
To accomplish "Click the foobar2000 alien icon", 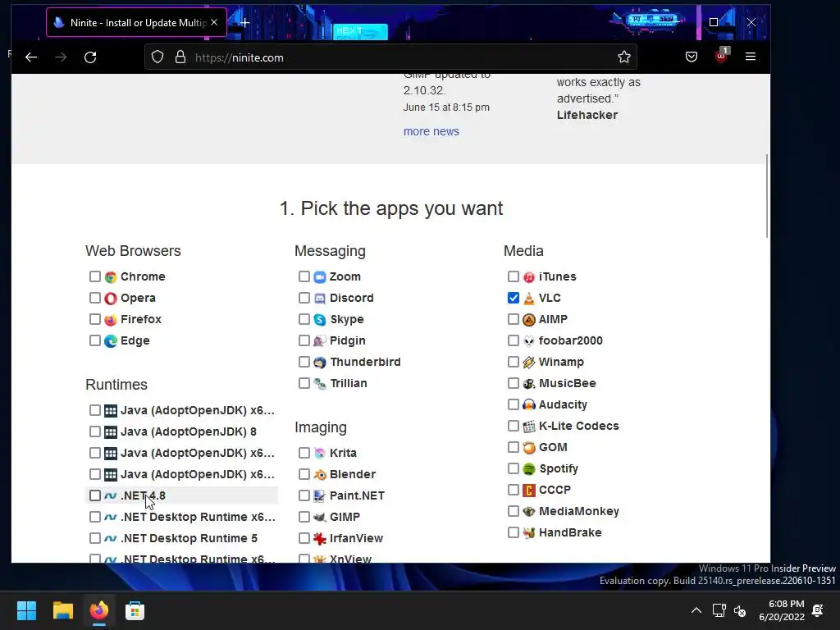I will pyautogui.click(x=529, y=340).
